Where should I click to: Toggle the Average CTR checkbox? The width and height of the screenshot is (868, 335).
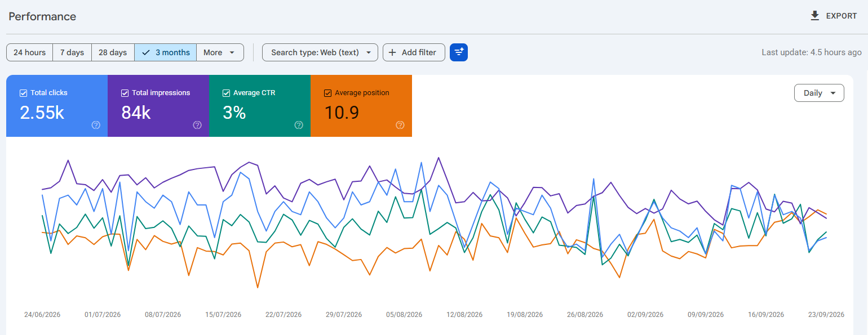pos(226,93)
